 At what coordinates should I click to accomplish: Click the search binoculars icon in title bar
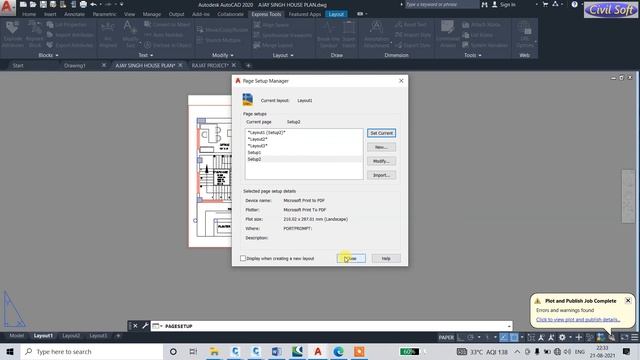pos(484,4)
